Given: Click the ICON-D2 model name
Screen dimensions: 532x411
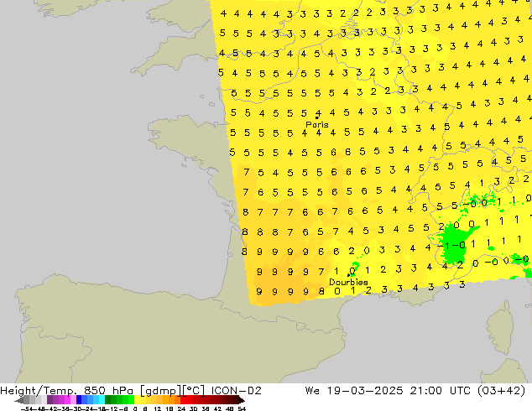Looking at the screenshot, I should click(236, 391).
